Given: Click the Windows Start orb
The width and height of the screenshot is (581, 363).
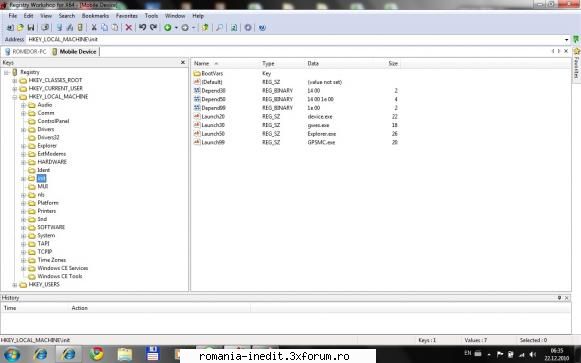Looking at the screenshot, I should click(11, 354).
